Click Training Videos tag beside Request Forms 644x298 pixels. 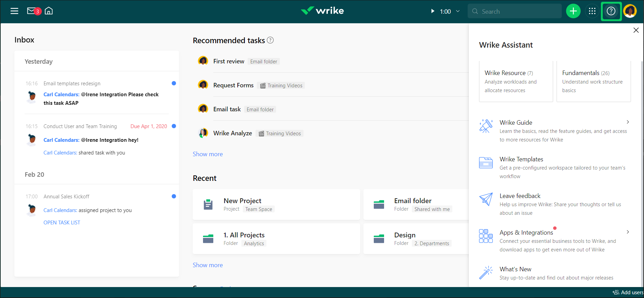281,86
